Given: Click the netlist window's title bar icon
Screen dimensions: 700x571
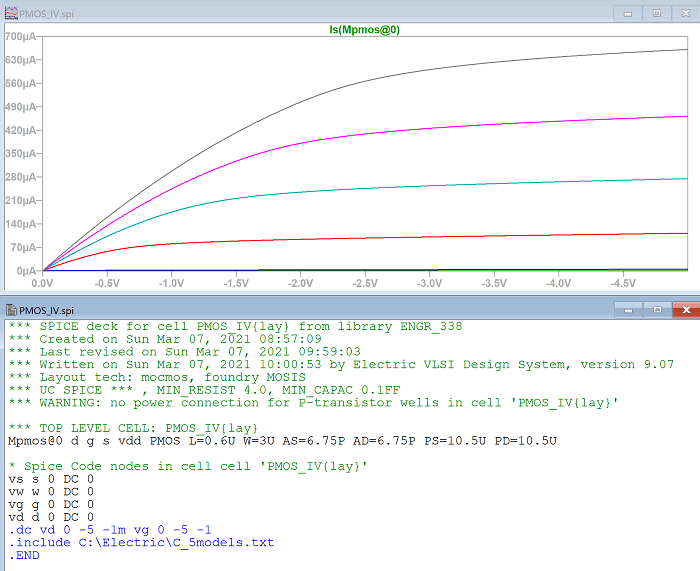Looking at the screenshot, I should [10, 309].
